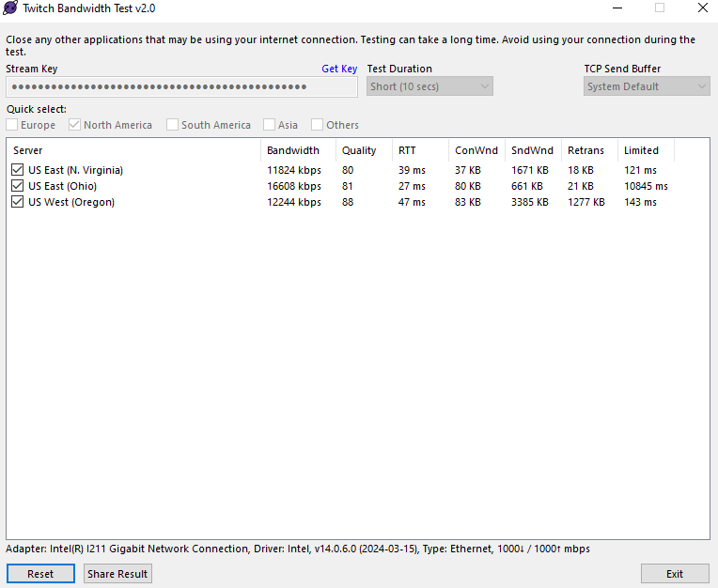This screenshot has height=588, width=718.
Task: Click the 18 KB Retrans value
Action: tap(581, 170)
